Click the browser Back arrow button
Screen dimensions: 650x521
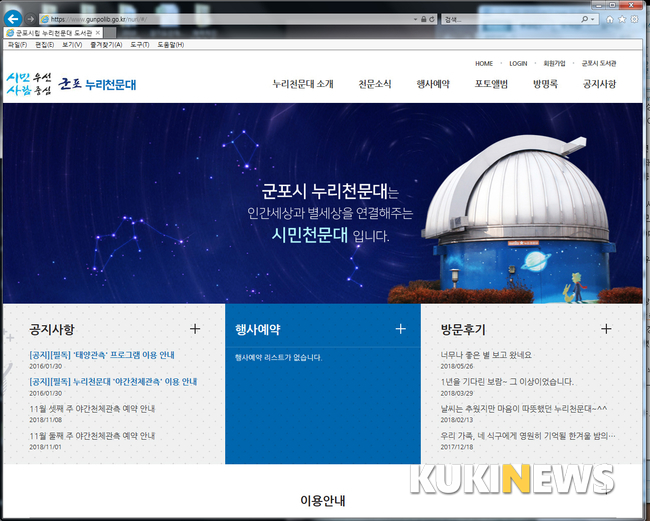coord(13,19)
